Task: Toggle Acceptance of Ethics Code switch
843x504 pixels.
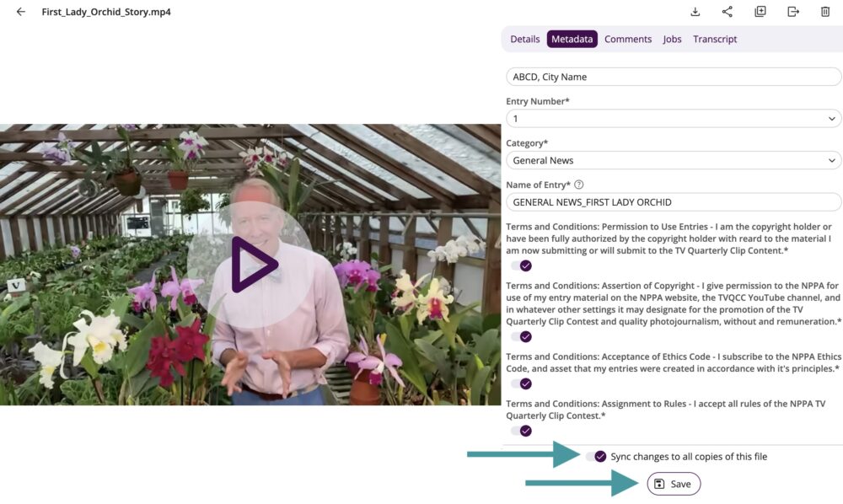Action: pos(522,383)
